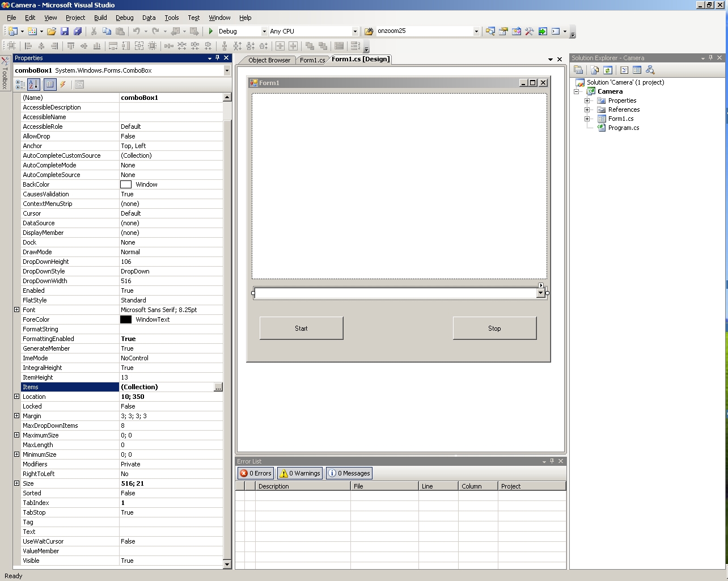Image resolution: width=728 pixels, height=581 pixels.
Task: Toggle the 0 Warnings filter
Action: [x=300, y=473]
